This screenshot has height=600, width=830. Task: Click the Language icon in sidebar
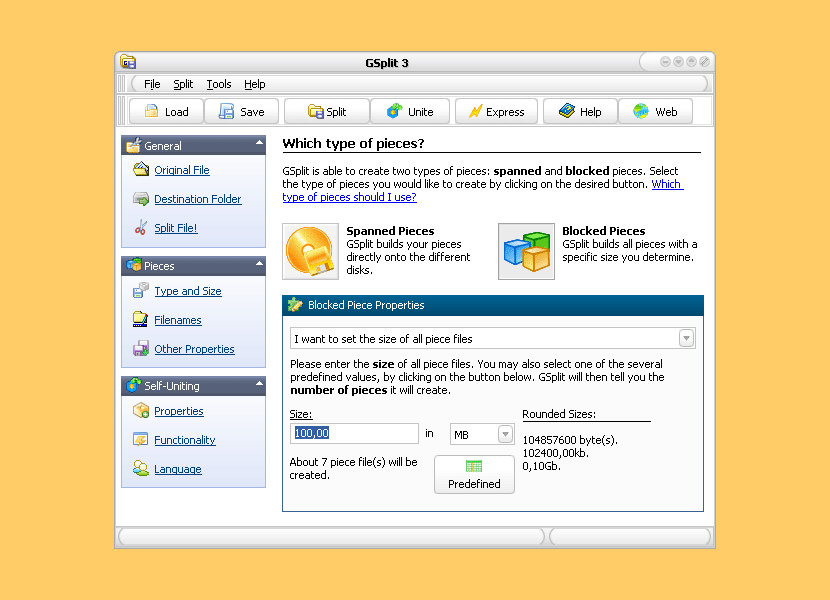pyautogui.click(x=141, y=468)
